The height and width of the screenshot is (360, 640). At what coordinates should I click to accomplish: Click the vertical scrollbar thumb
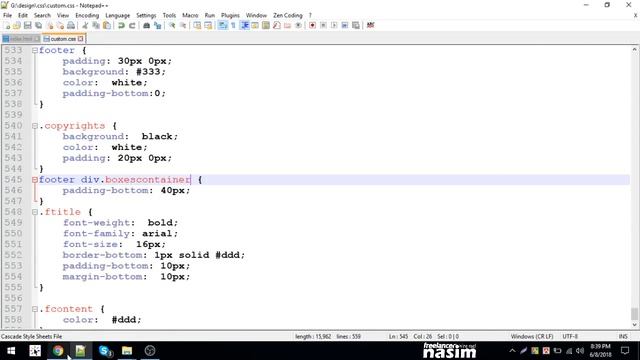[634, 314]
